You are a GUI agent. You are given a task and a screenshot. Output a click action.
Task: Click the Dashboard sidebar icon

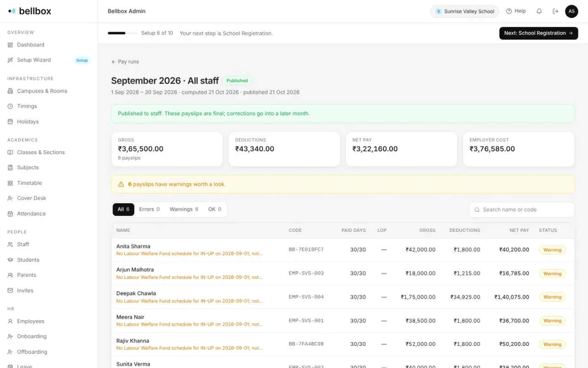[10, 45]
